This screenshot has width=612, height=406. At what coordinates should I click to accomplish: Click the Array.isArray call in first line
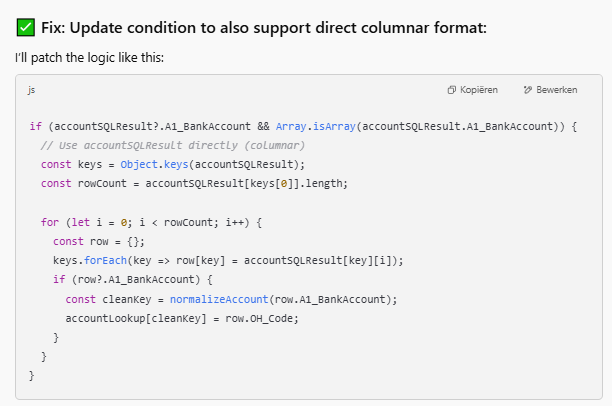point(316,126)
